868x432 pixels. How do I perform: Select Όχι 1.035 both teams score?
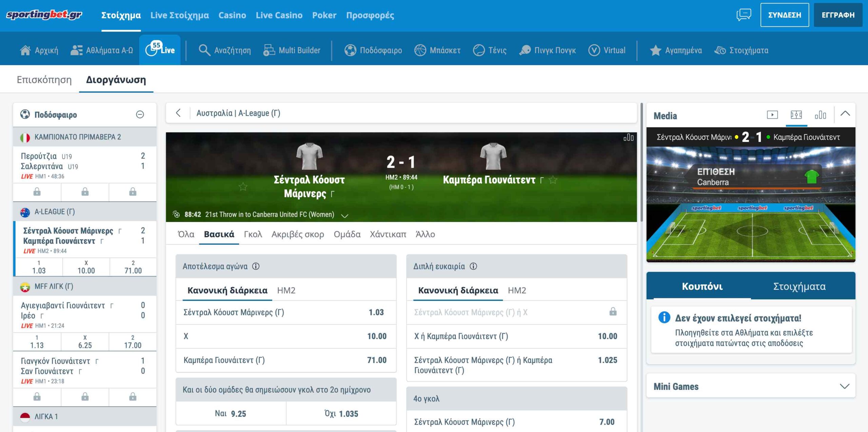tap(341, 413)
